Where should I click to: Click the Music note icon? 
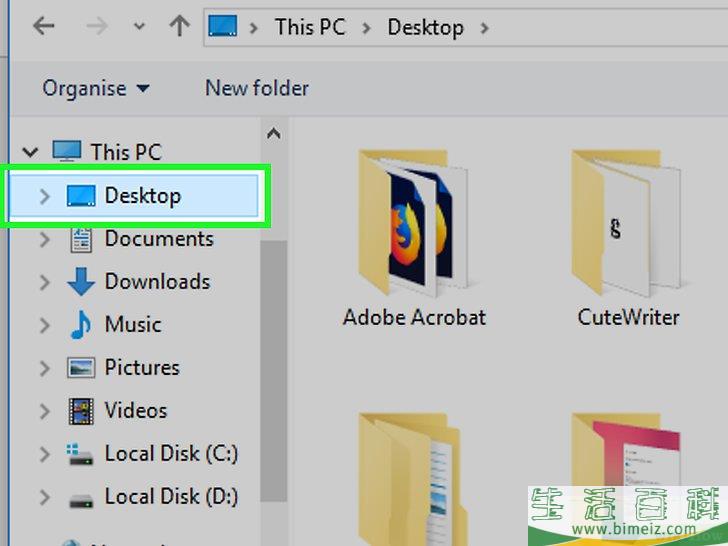(81, 325)
